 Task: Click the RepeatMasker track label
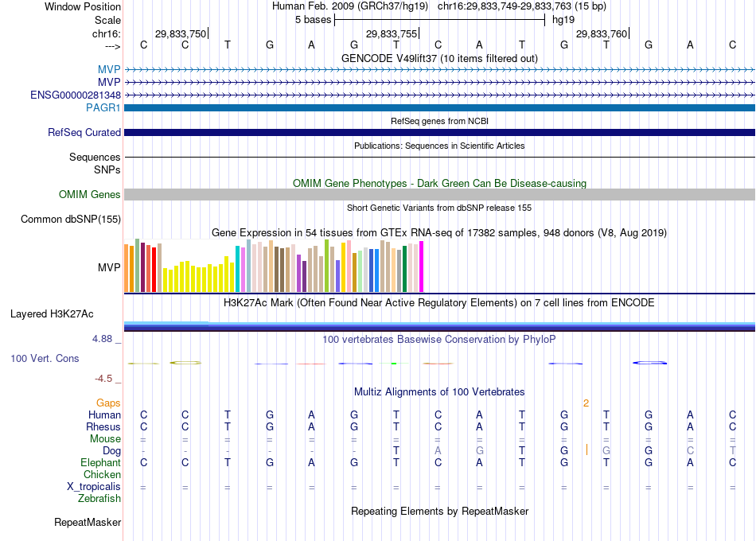tap(88, 522)
